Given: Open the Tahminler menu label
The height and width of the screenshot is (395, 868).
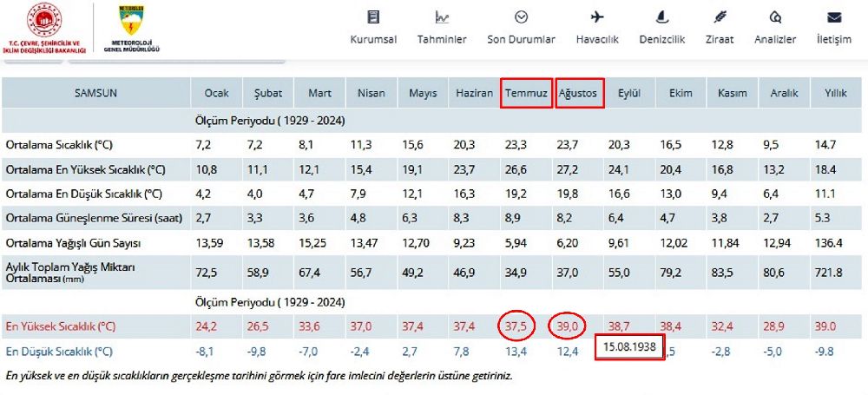Looking at the screenshot, I should click(442, 39).
